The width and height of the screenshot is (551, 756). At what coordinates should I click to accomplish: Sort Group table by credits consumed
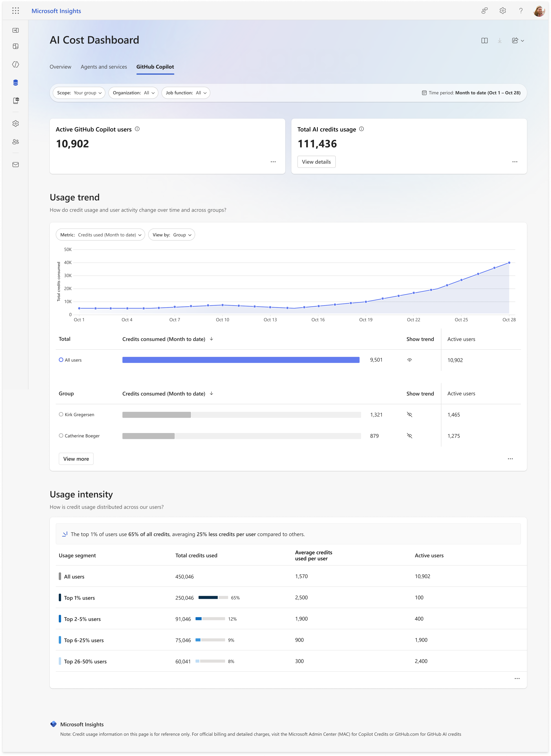tap(211, 394)
